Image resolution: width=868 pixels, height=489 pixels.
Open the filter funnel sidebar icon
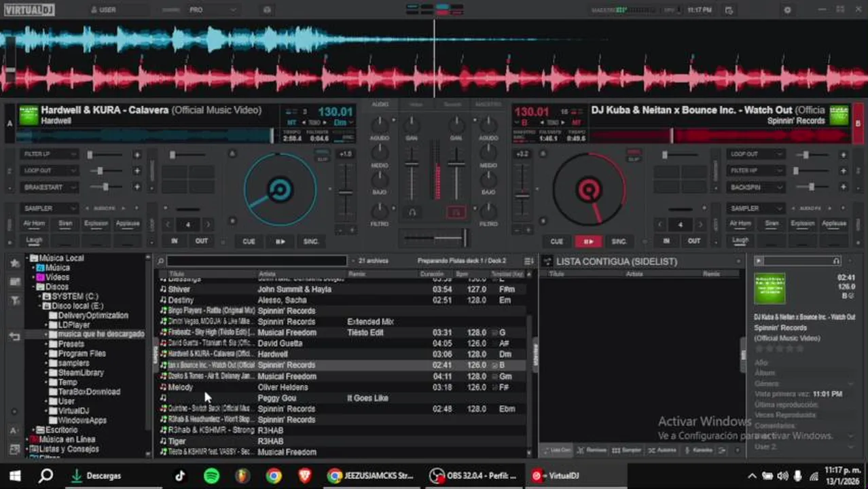tap(14, 300)
